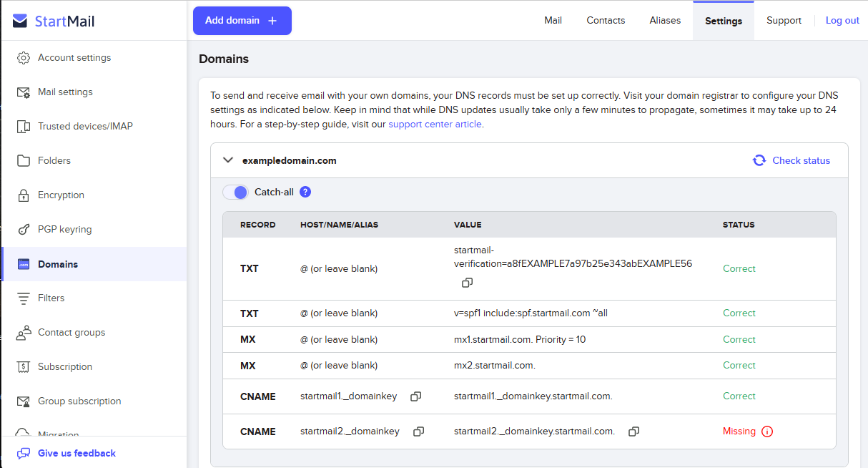Open Folders in sidebar
The height and width of the screenshot is (468, 868).
point(94,161)
